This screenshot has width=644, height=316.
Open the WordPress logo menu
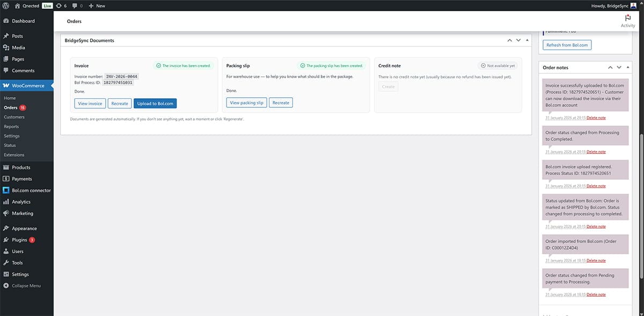pos(5,5)
